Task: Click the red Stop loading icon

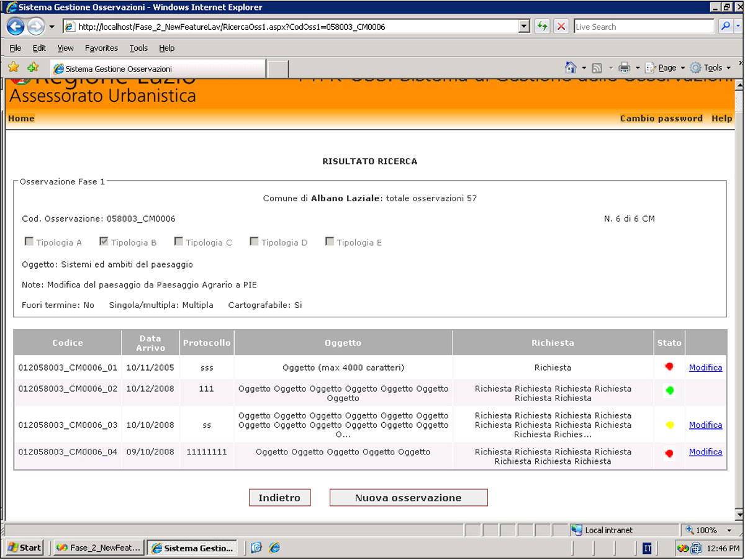Action: pos(561,27)
